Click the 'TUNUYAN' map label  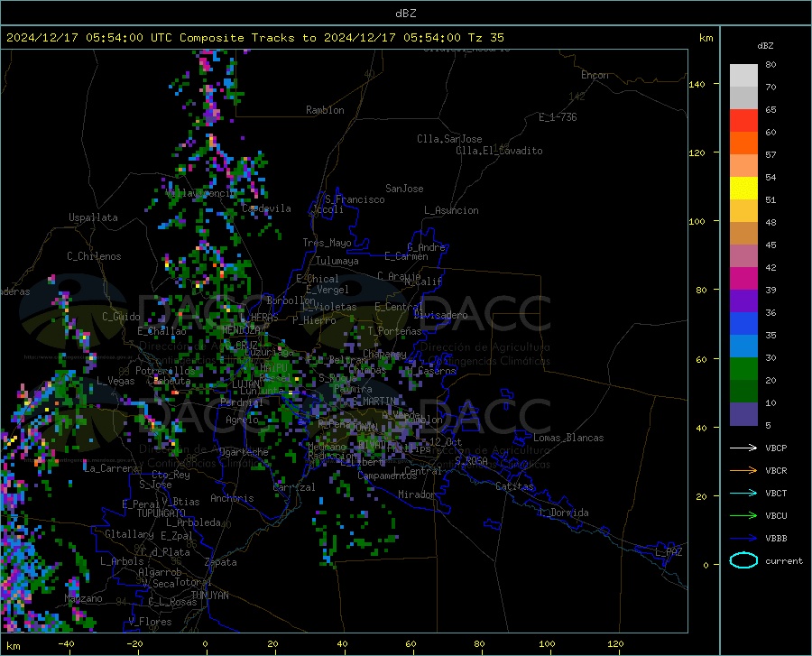coord(209,596)
